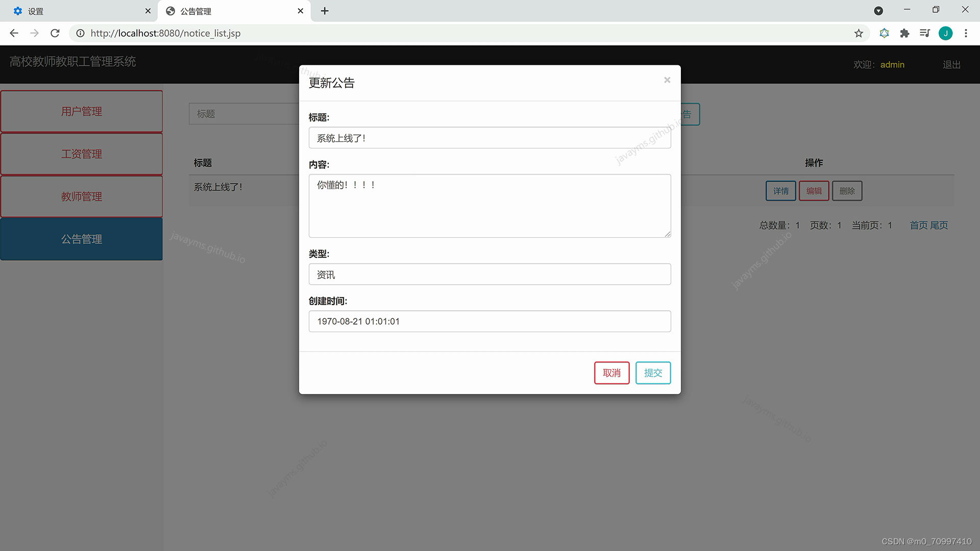Open 用户管理 in the sidebar
The height and width of the screenshot is (551, 980).
(x=82, y=111)
